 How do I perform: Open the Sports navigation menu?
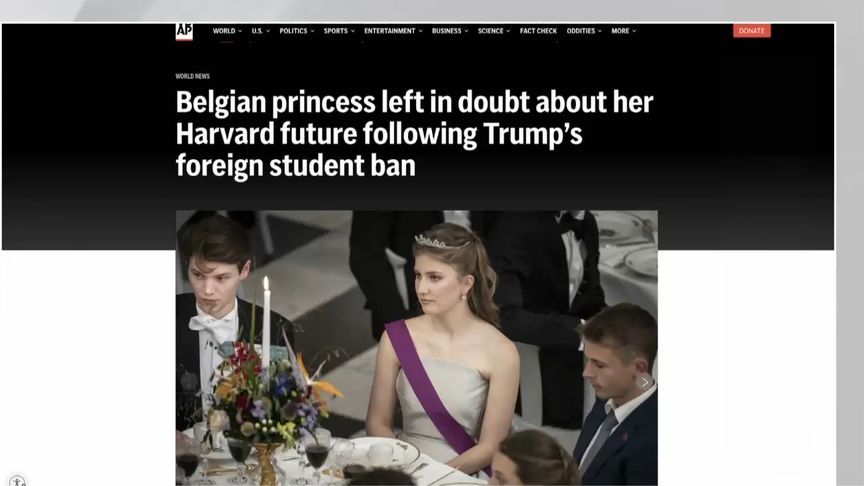[x=339, y=31]
